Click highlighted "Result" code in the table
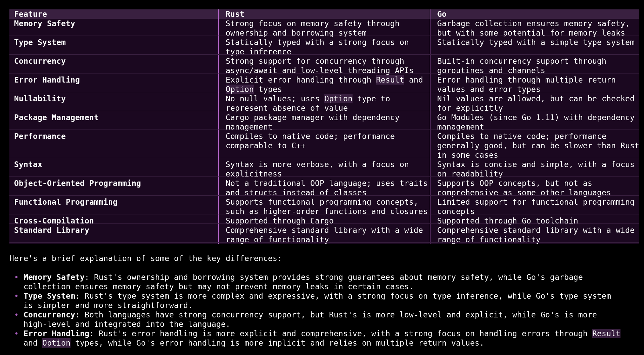This screenshot has height=355, width=644. tap(390, 80)
